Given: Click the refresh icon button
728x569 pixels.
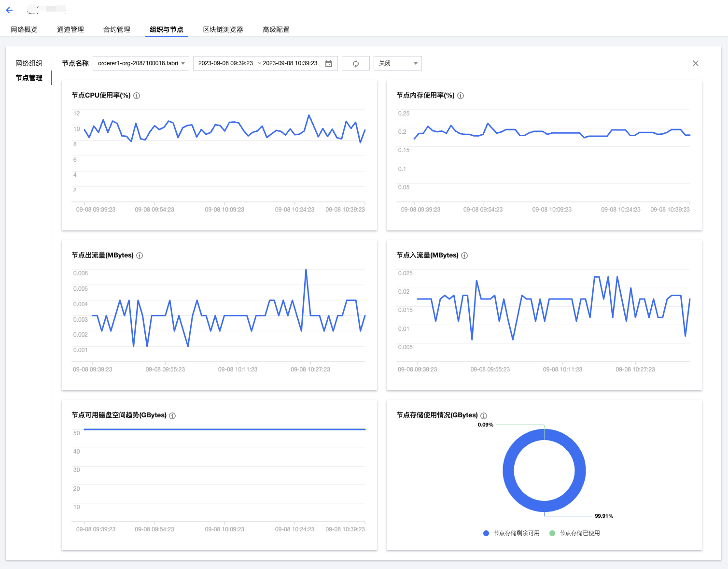Looking at the screenshot, I should tap(356, 63).
